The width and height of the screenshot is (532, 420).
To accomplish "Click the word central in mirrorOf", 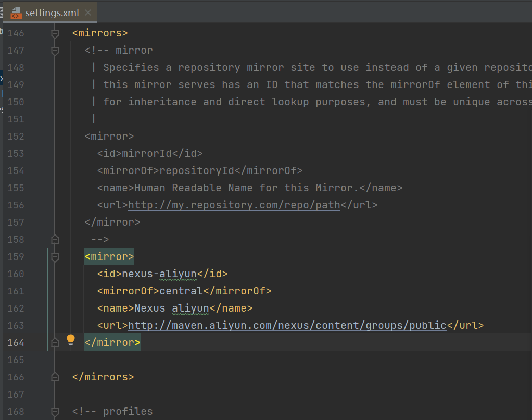I will tap(181, 291).
